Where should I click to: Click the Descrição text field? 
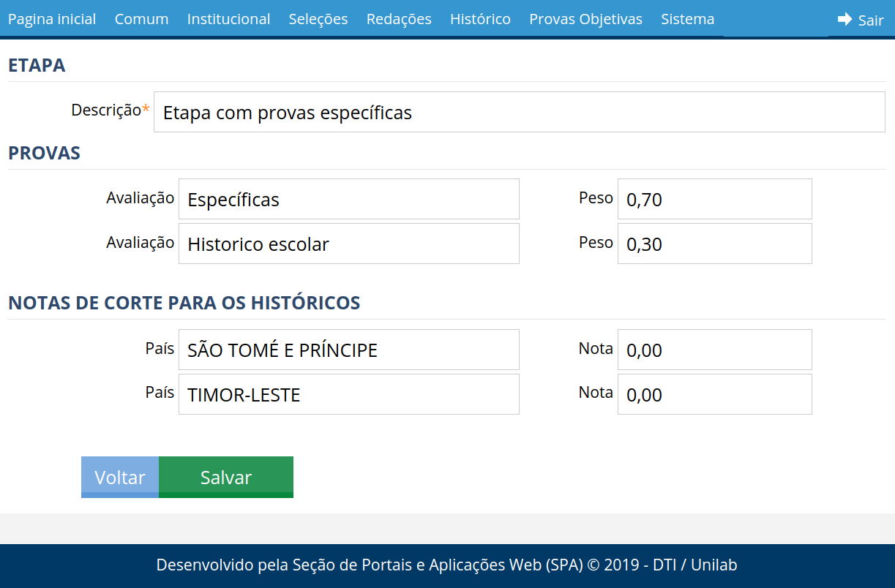point(520,112)
